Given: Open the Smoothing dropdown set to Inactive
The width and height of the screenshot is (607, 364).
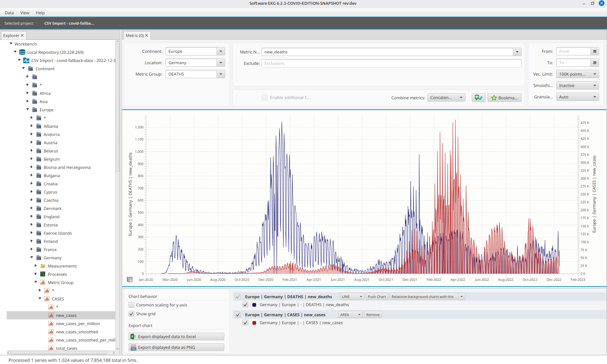Looking at the screenshot, I should pos(577,86).
